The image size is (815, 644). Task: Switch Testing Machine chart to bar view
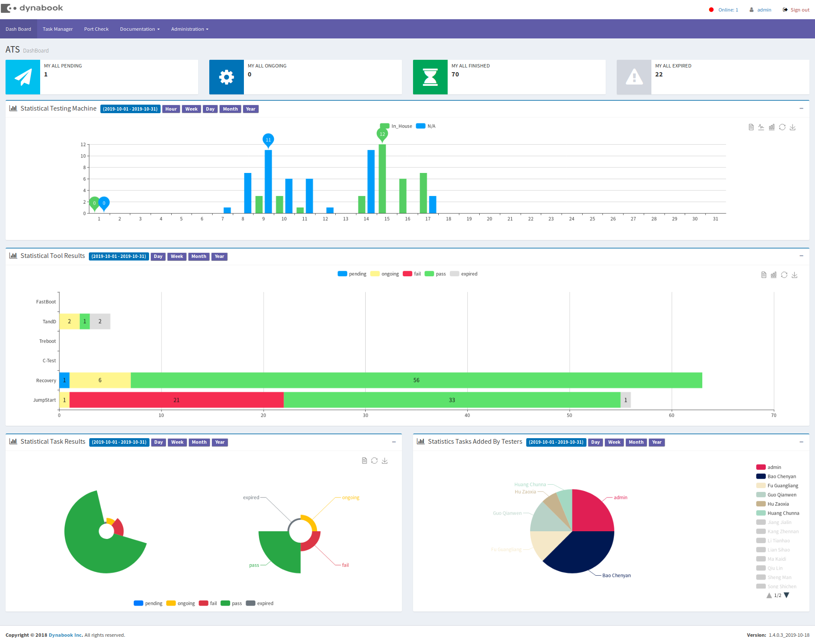772,127
